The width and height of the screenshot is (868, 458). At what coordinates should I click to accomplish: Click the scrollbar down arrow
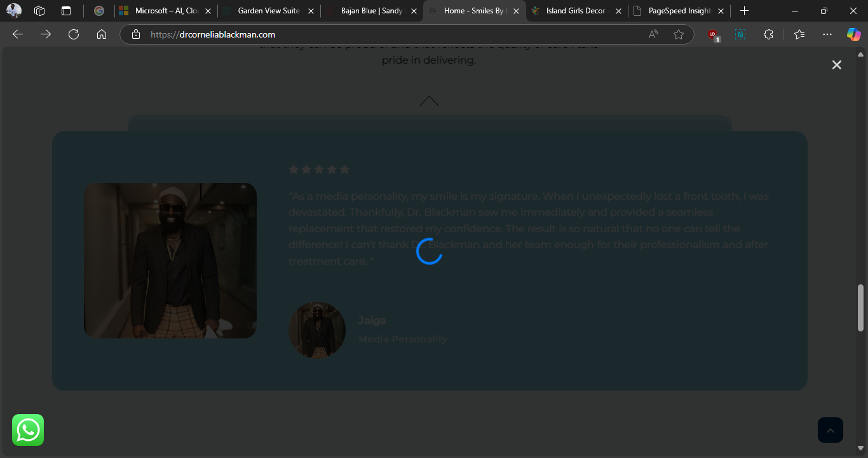(x=861, y=448)
